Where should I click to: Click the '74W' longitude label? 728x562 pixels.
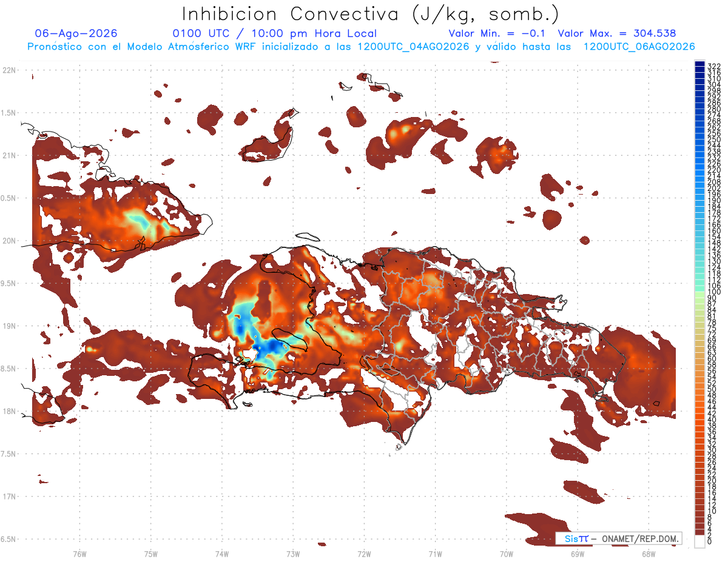(x=222, y=554)
